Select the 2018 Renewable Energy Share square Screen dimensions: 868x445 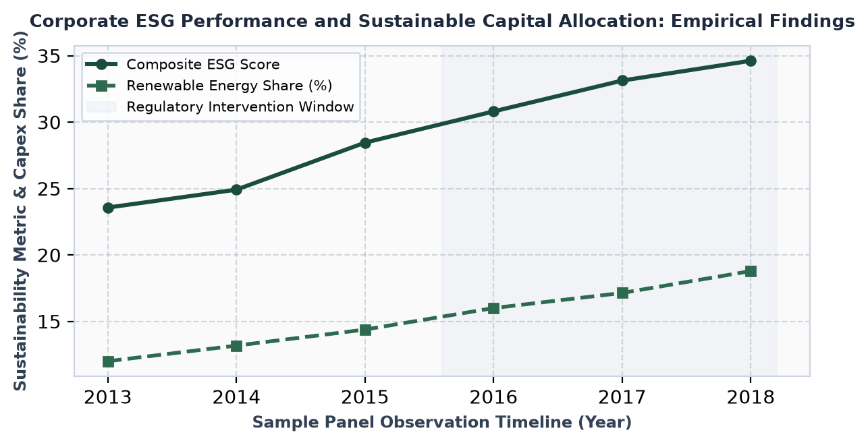(751, 271)
